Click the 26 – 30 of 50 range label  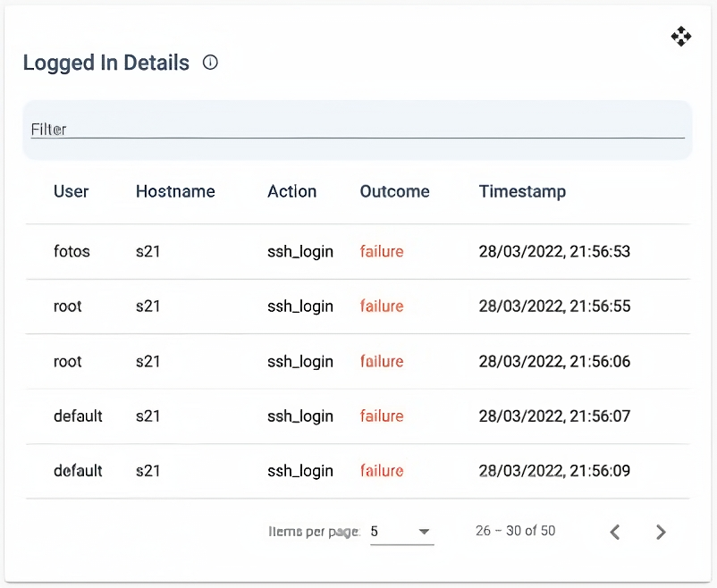point(515,531)
